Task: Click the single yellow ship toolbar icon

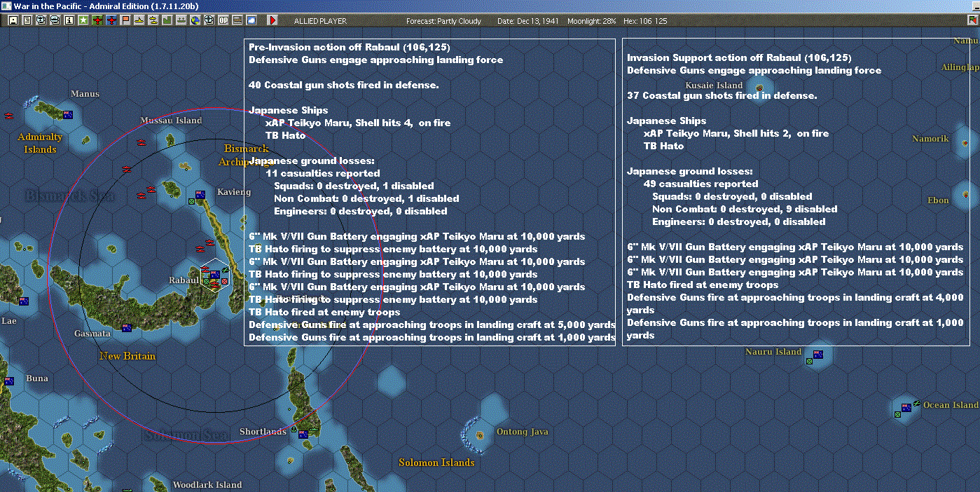Action: tap(139, 20)
